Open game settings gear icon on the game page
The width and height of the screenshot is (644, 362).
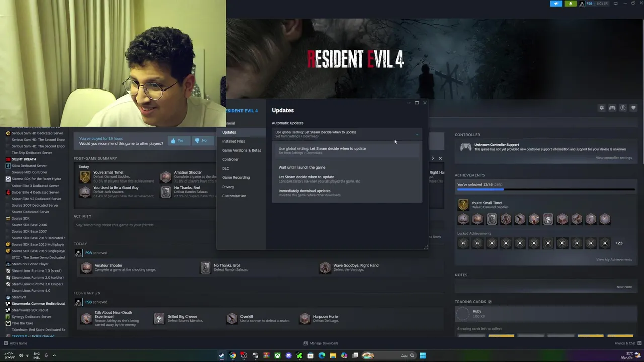(601, 108)
